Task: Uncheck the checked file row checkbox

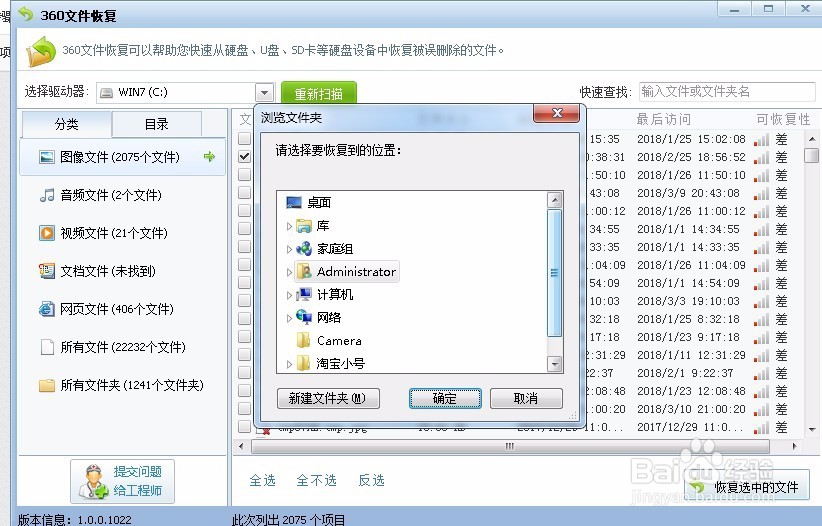Action: (244, 156)
